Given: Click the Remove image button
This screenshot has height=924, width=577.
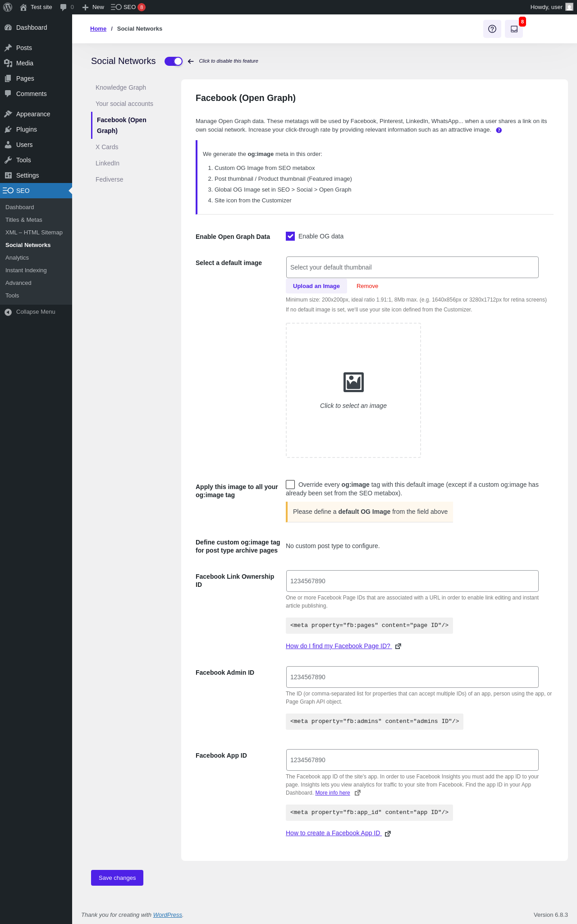Looking at the screenshot, I should pyautogui.click(x=367, y=286).
